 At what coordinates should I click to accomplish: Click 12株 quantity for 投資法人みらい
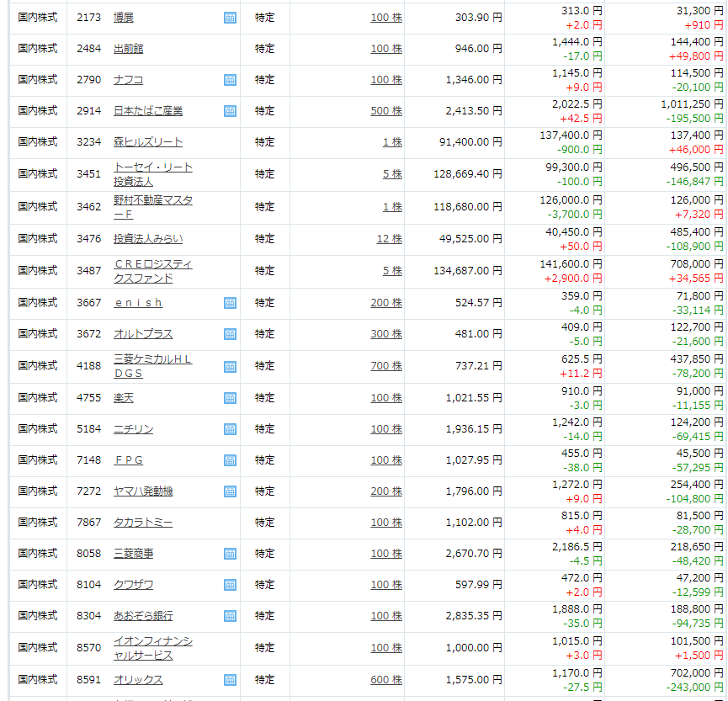tap(390, 239)
